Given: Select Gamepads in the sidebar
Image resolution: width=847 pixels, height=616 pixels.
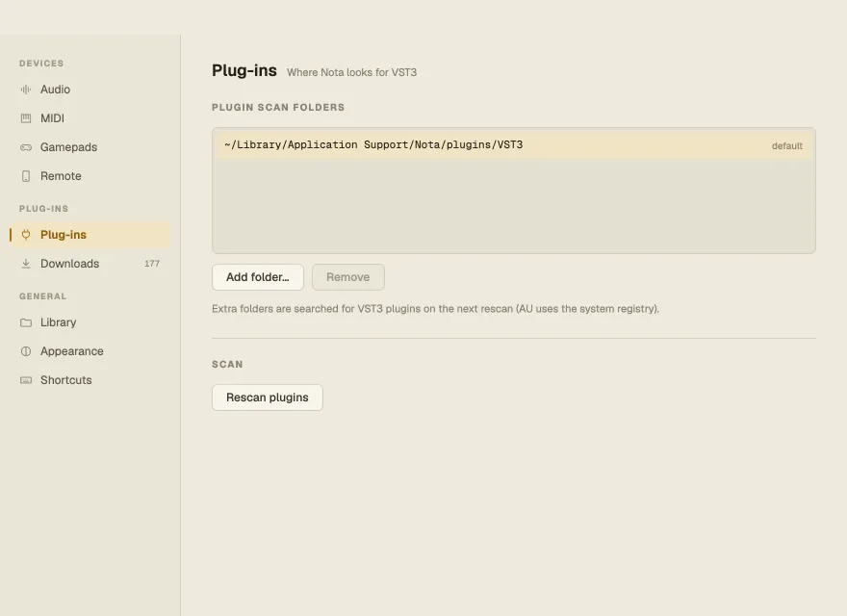Looking at the screenshot, I should coord(90,147).
